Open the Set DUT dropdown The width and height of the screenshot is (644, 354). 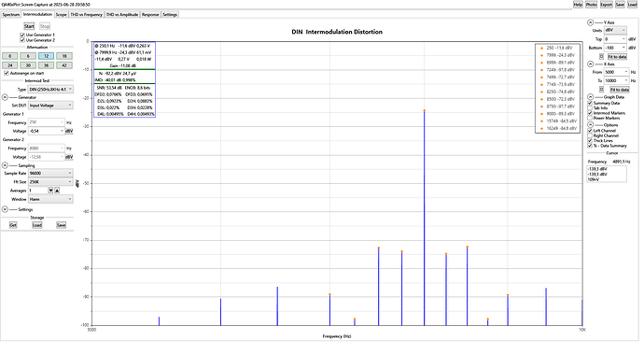[50, 106]
